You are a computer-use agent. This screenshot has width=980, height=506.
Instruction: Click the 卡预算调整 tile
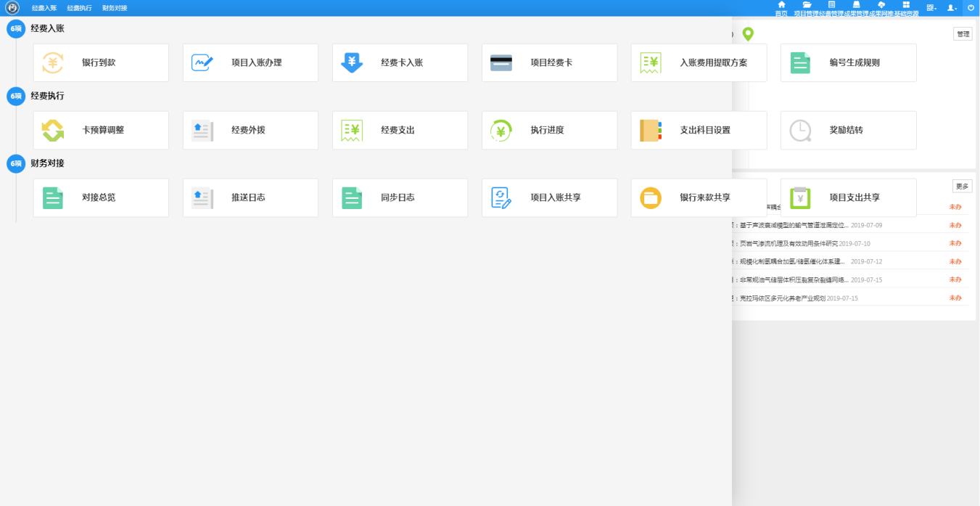tap(101, 131)
